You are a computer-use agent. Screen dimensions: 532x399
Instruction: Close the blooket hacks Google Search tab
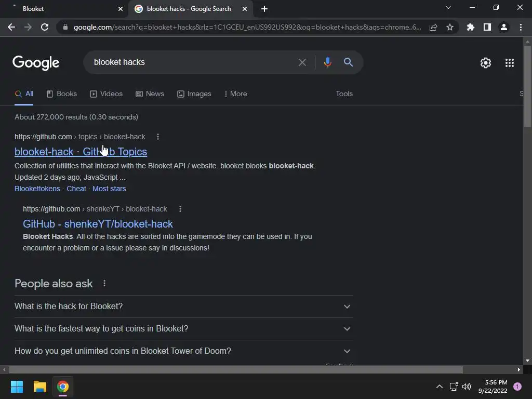[x=245, y=9]
